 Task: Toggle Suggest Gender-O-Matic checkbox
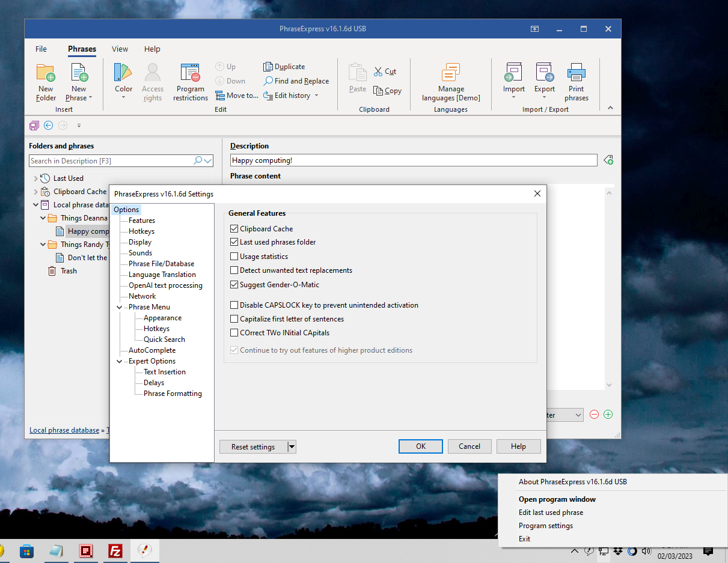234,285
